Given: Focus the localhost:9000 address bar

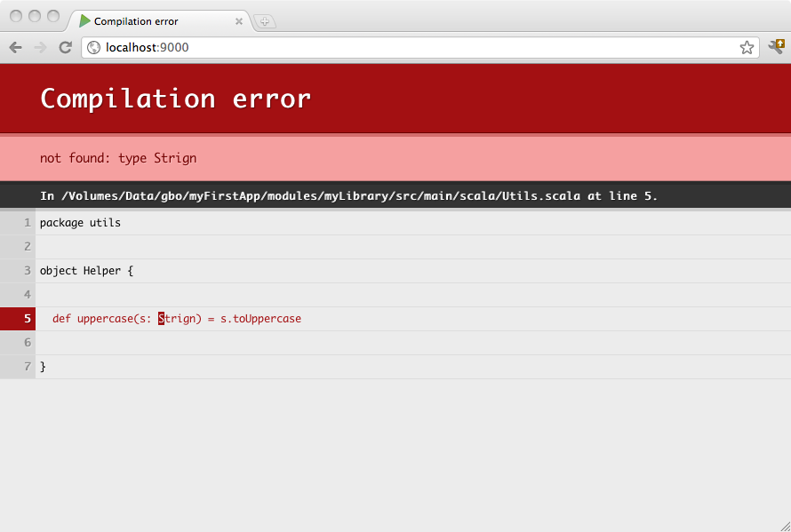Looking at the screenshot, I should [x=400, y=48].
